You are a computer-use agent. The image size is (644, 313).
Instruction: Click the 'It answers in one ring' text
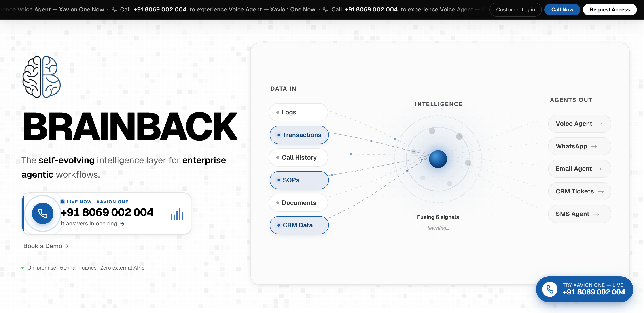pyautogui.click(x=89, y=224)
